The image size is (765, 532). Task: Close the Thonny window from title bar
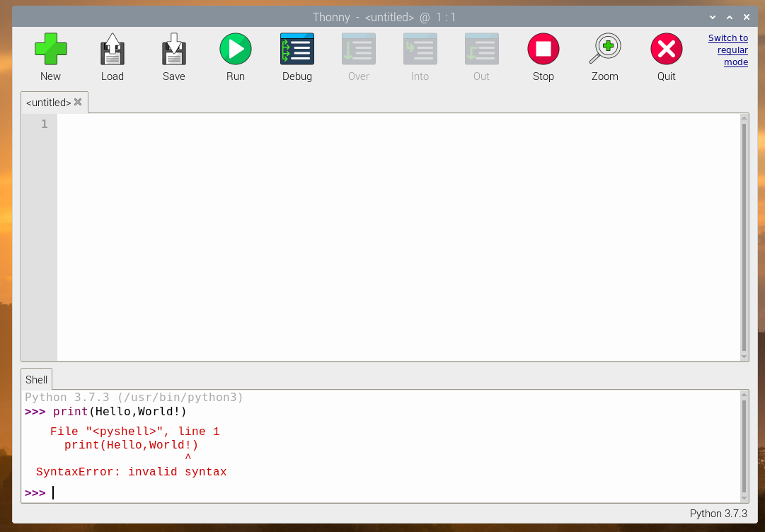click(747, 17)
